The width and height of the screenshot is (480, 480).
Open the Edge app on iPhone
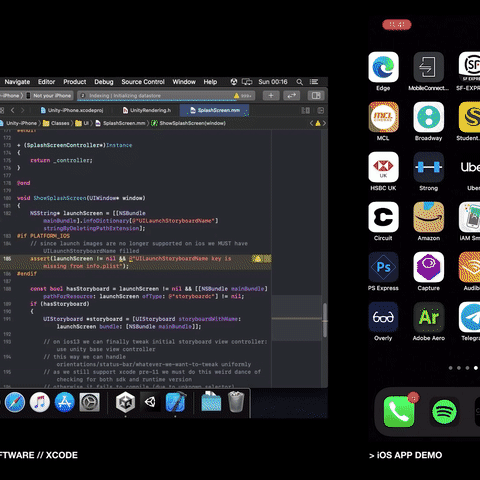[x=383, y=67]
